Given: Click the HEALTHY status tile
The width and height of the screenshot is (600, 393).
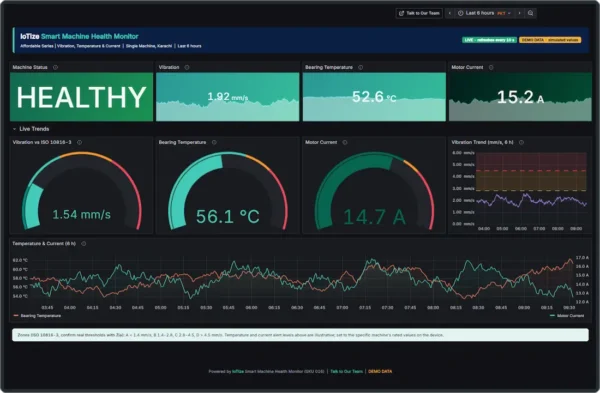Looking at the screenshot, I should (x=82, y=97).
